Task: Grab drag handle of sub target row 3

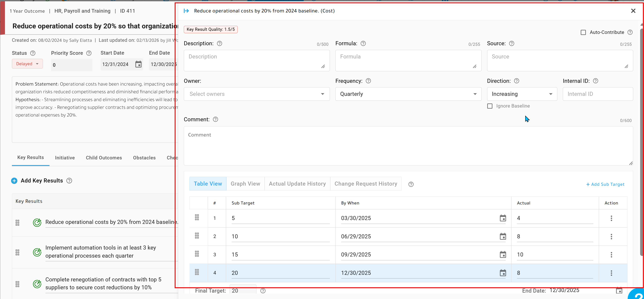Action: (197, 254)
